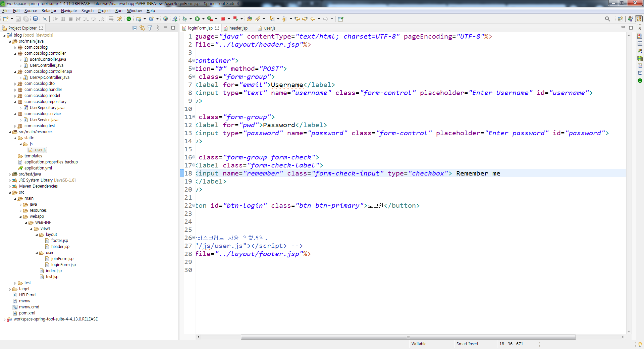Toggle the word wrap toolbar button
This screenshot has width=644, height=349.
tap(112, 19)
